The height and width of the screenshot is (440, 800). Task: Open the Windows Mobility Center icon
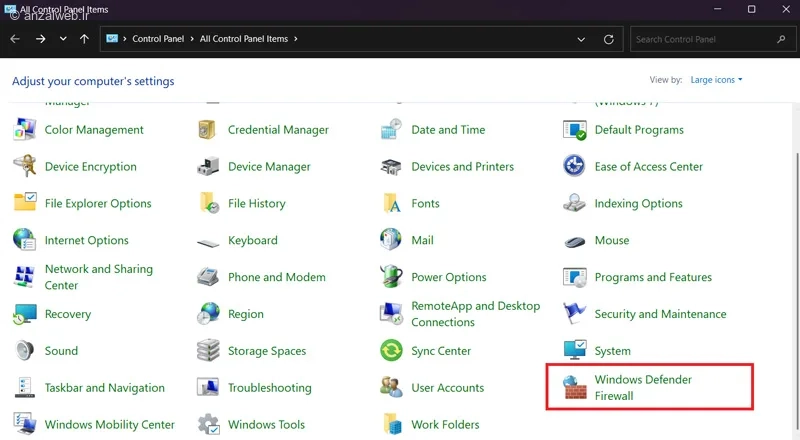tap(24, 424)
